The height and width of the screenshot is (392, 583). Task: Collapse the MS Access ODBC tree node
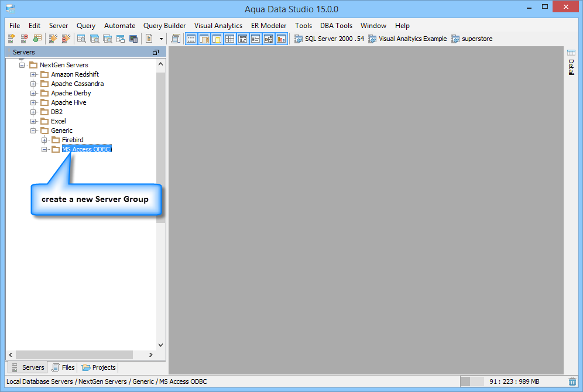44,149
